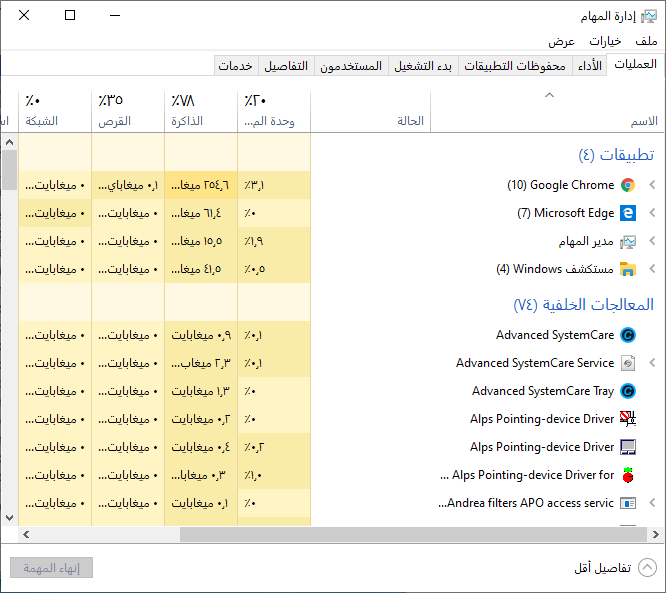Sort by CPU column header showing ٢٠٪
This screenshot has width=666, height=593.
[274, 112]
